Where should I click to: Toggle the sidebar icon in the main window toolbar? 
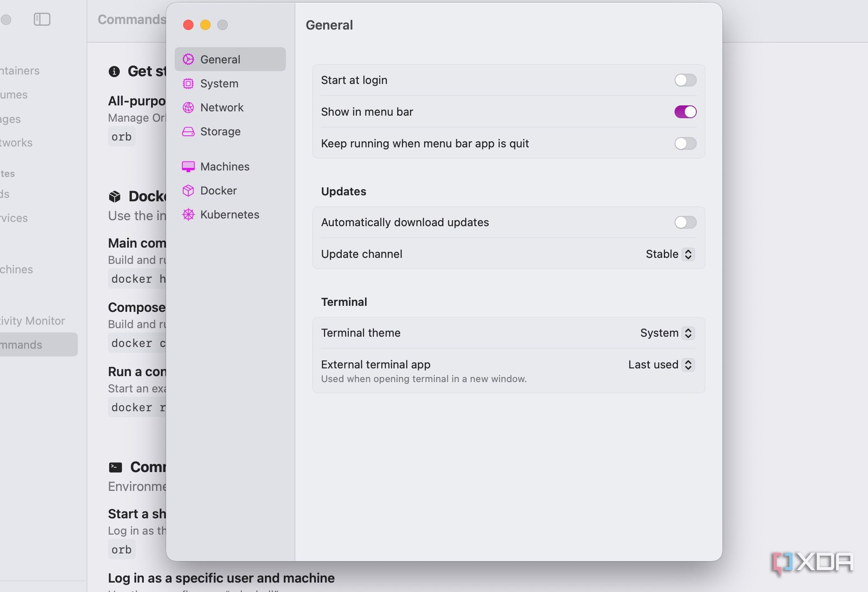[x=42, y=19]
